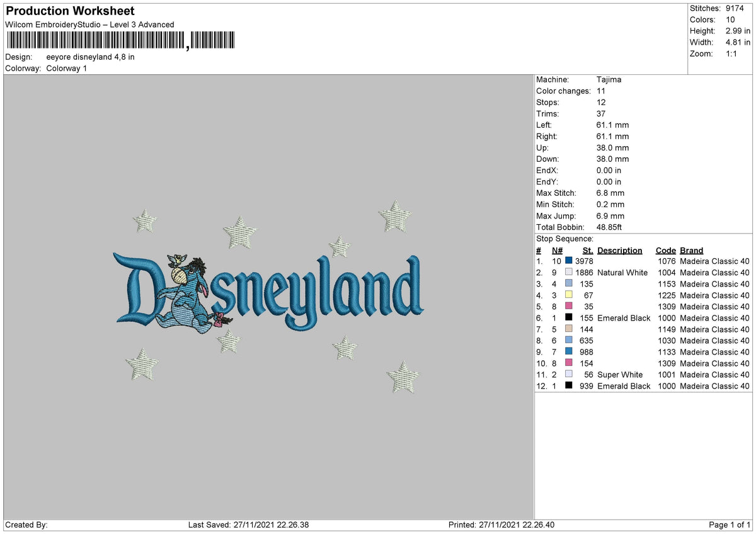756x534 pixels.
Task: Click the barcode at the top
Action: pos(120,40)
